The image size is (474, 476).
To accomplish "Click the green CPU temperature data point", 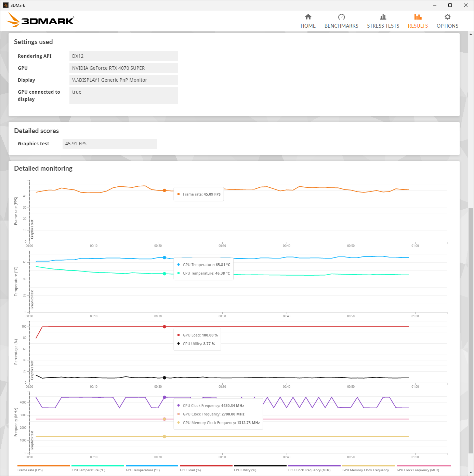I will 164,274.
